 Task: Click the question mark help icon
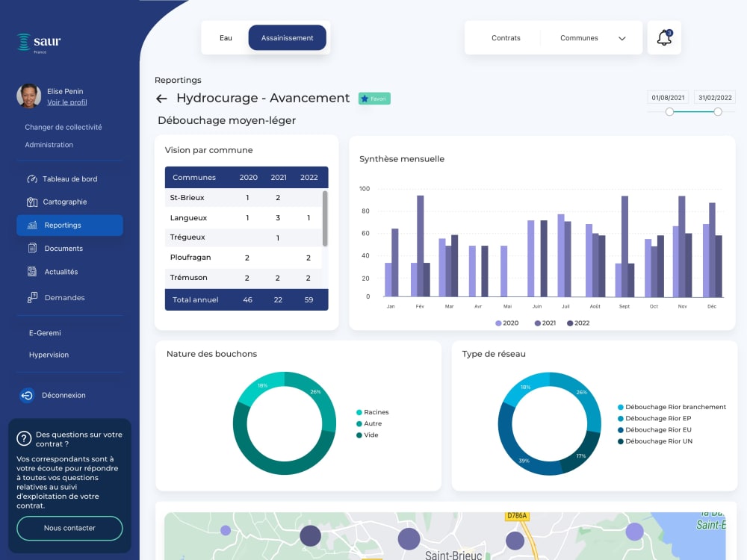point(24,438)
